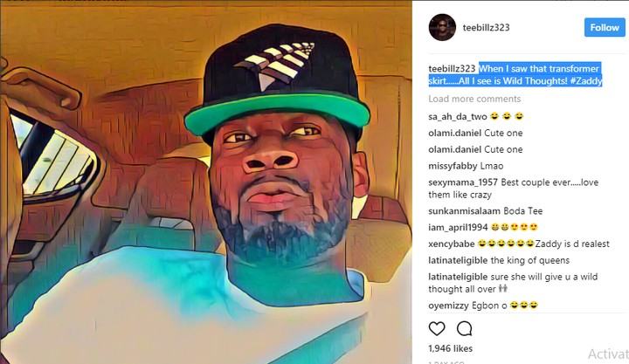Open teebillz323 username in post header
This screenshot has width=629, height=364.
[487, 27]
